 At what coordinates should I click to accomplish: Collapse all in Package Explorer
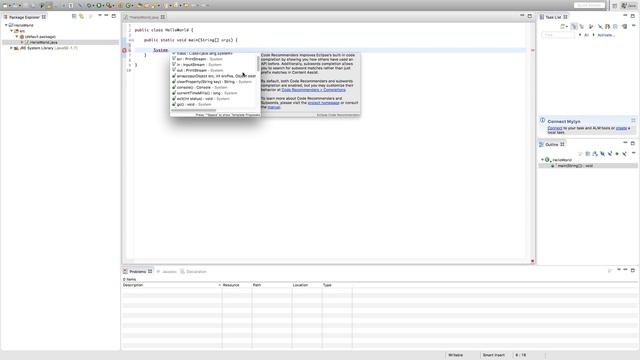tap(74, 16)
